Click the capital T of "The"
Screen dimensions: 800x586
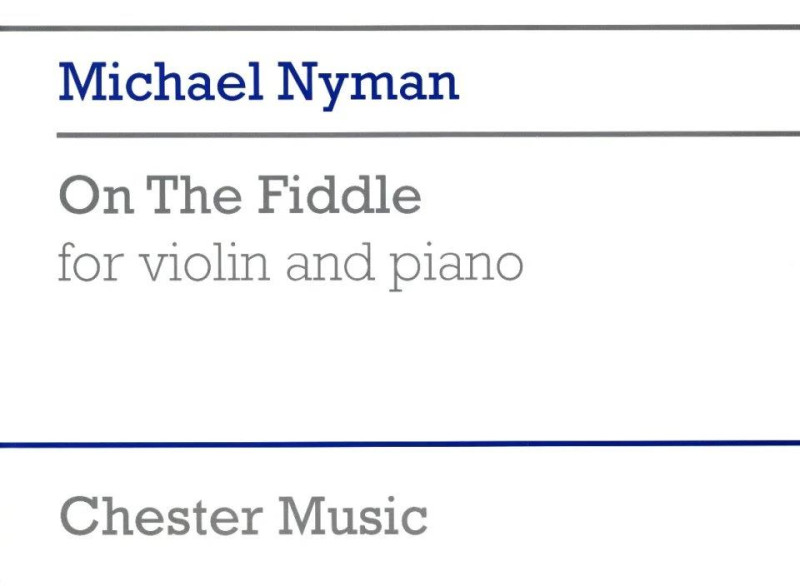164,195
